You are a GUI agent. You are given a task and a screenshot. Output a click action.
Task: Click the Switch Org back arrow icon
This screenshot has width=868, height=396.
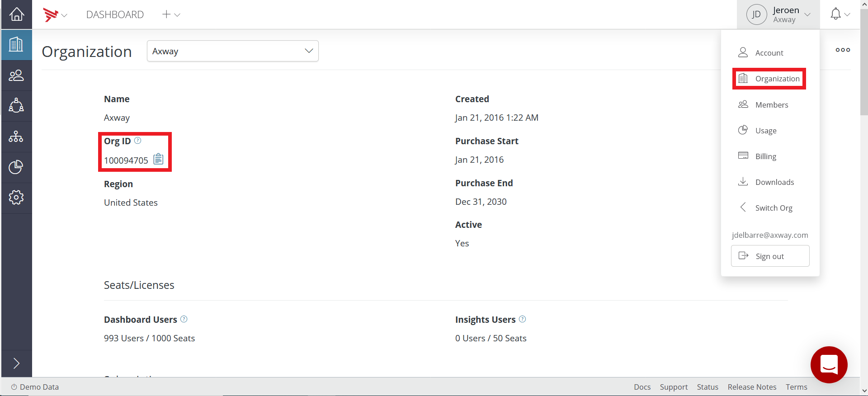point(743,207)
